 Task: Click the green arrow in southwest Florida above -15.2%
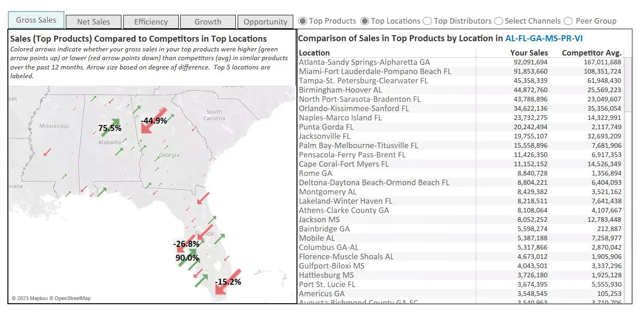(x=201, y=280)
